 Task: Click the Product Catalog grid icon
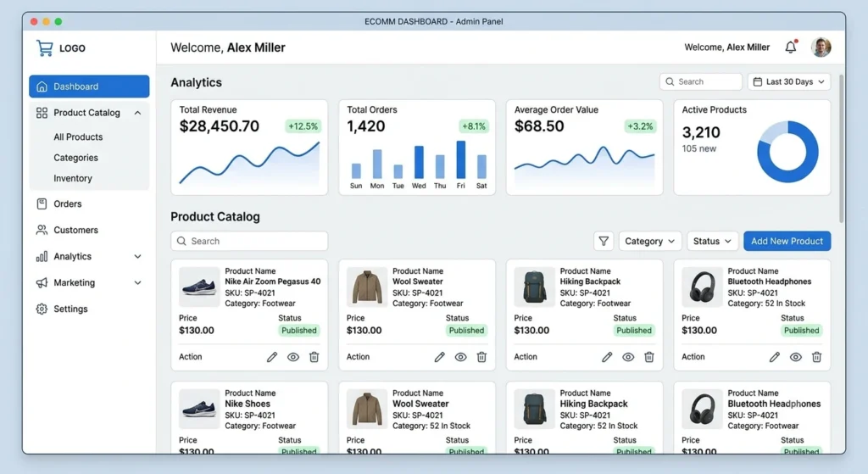click(x=42, y=113)
